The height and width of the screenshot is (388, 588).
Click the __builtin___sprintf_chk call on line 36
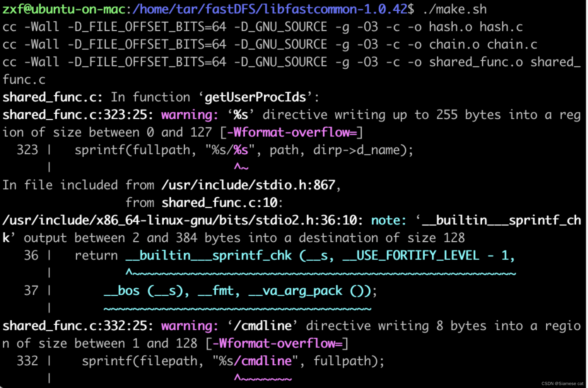[x=209, y=256]
